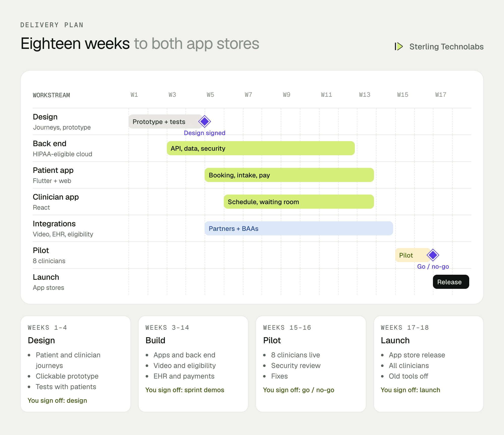The height and width of the screenshot is (435, 504).
Task: Click the Integrations workstream label
Action: click(x=54, y=224)
